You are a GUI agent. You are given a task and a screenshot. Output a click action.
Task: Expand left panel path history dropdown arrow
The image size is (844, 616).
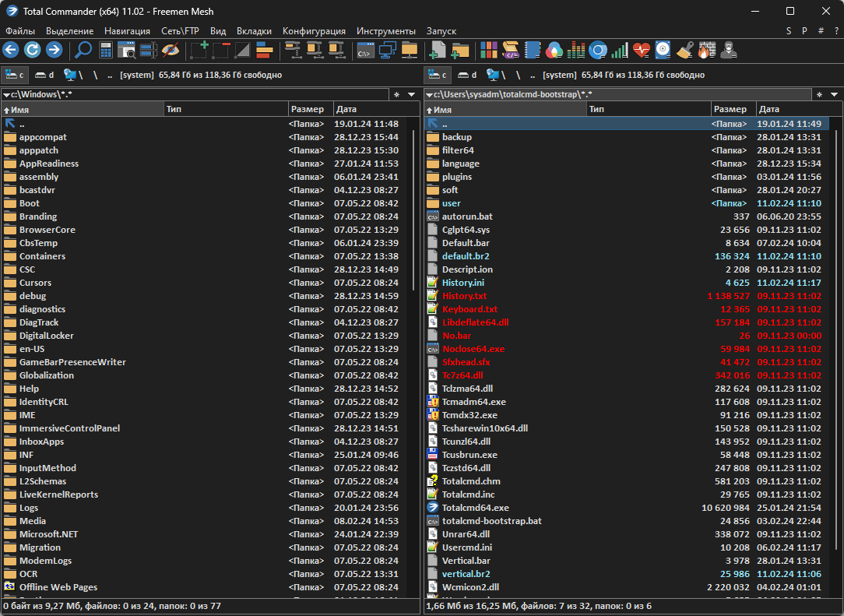coord(413,94)
